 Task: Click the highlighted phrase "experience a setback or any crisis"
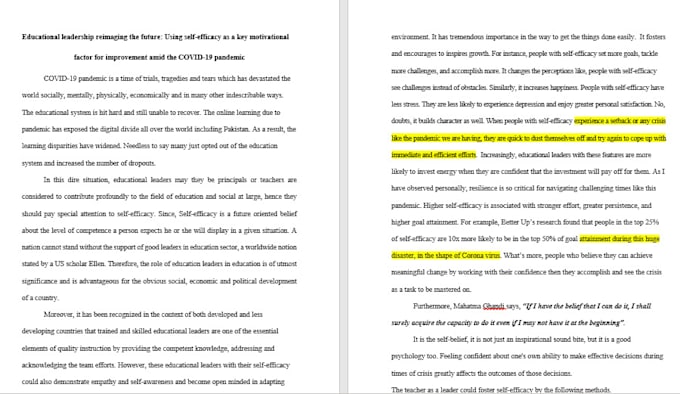(x=620, y=121)
